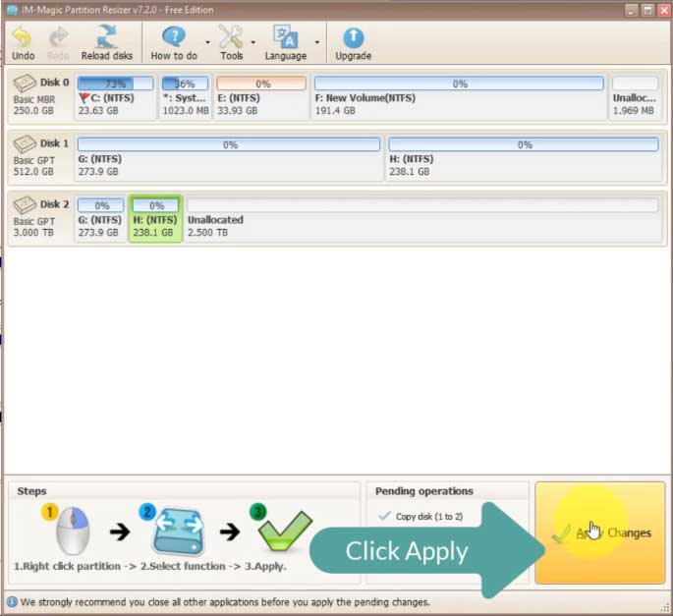Select the Disk 2 drive icon
The width and height of the screenshot is (673, 616).
tap(25, 204)
